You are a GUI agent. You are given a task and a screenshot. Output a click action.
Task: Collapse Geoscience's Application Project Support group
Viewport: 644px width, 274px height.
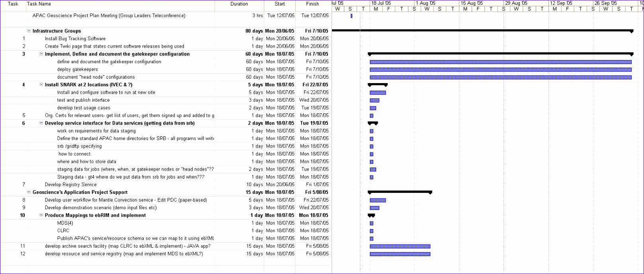[29, 192]
